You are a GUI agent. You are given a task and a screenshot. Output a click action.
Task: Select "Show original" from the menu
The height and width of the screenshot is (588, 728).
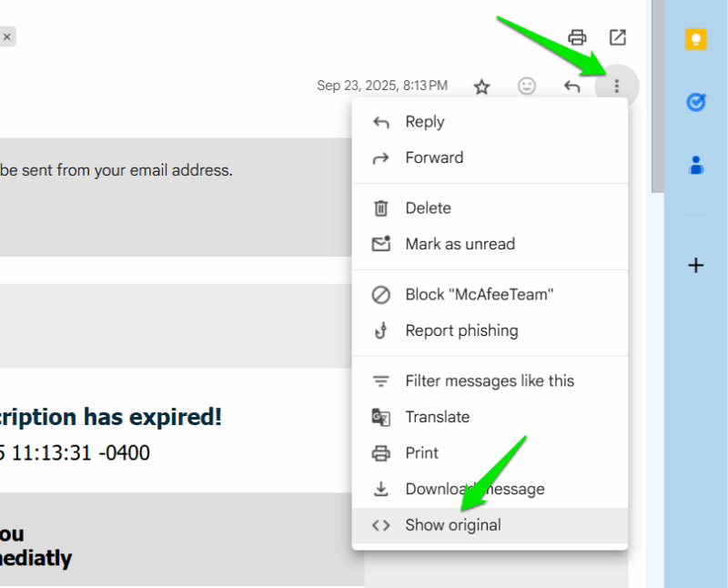(x=452, y=524)
